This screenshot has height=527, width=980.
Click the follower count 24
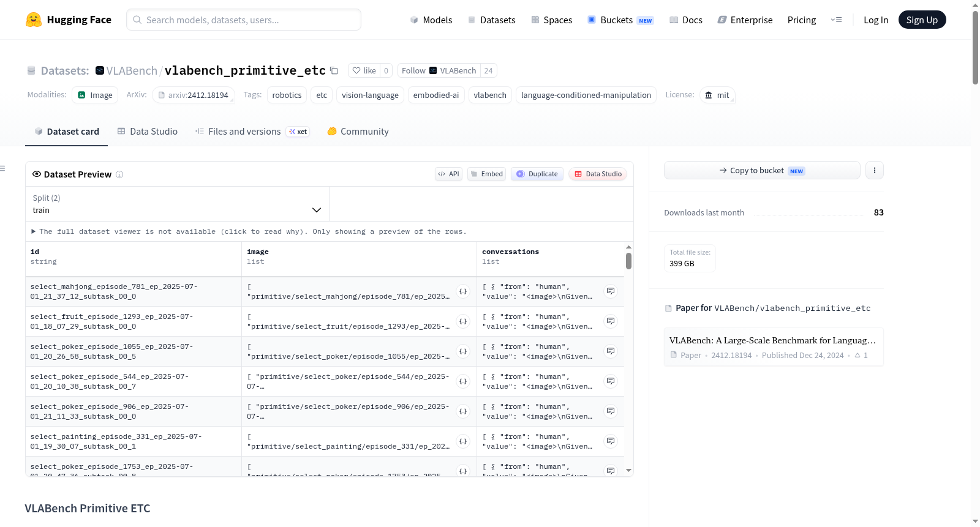pos(488,70)
